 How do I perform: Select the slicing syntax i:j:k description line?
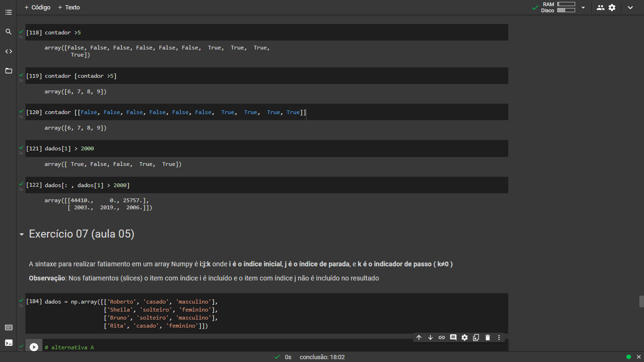[x=240, y=264]
